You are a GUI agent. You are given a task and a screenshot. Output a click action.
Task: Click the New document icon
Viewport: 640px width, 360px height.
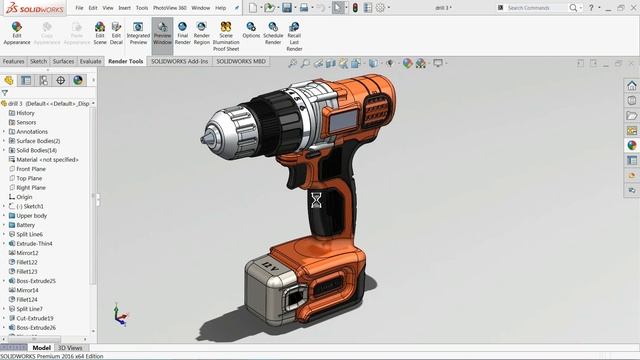coord(253,7)
